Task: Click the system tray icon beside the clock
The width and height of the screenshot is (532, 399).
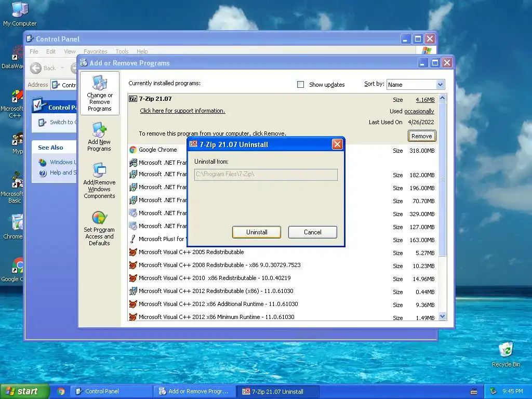Action: click(x=494, y=391)
